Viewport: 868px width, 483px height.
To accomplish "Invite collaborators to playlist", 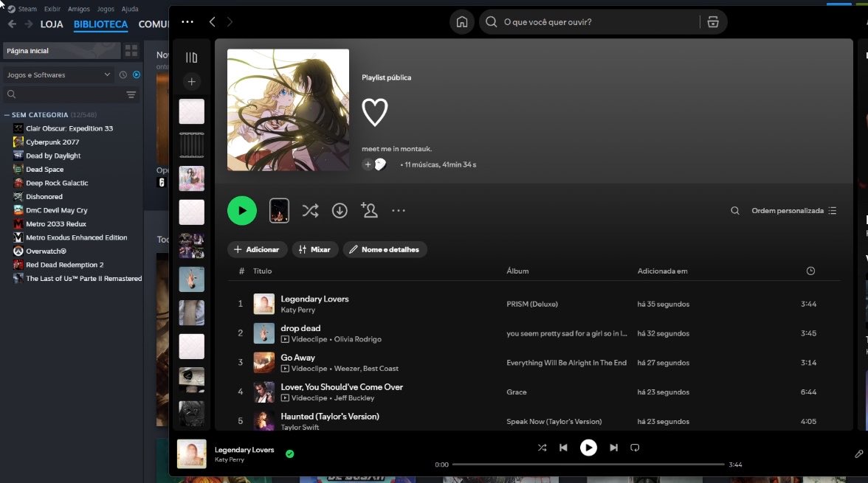I will [x=369, y=210].
